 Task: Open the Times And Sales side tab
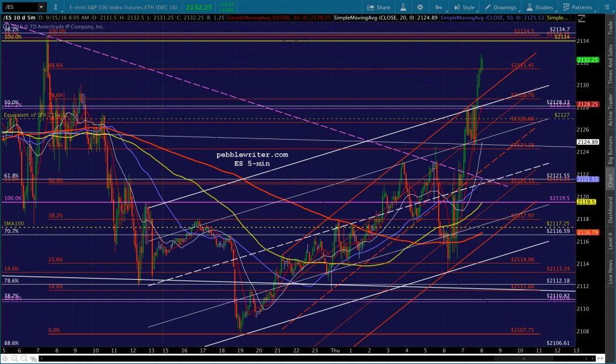point(611,64)
